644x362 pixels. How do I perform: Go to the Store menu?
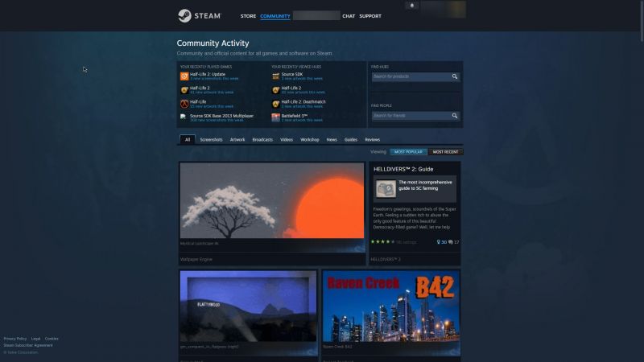pyautogui.click(x=248, y=16)
